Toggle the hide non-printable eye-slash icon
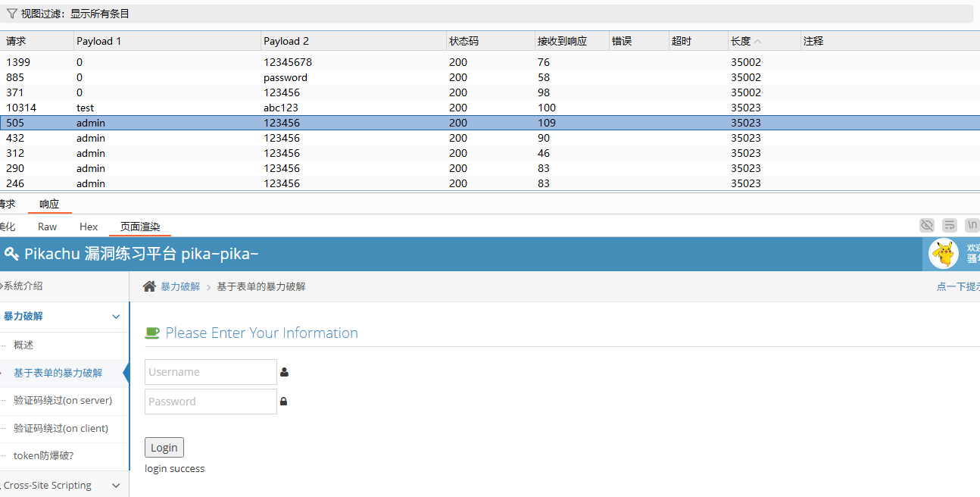The width and height of the screenshot is (980, 497). pyautogui.click(x=927, y=225)
